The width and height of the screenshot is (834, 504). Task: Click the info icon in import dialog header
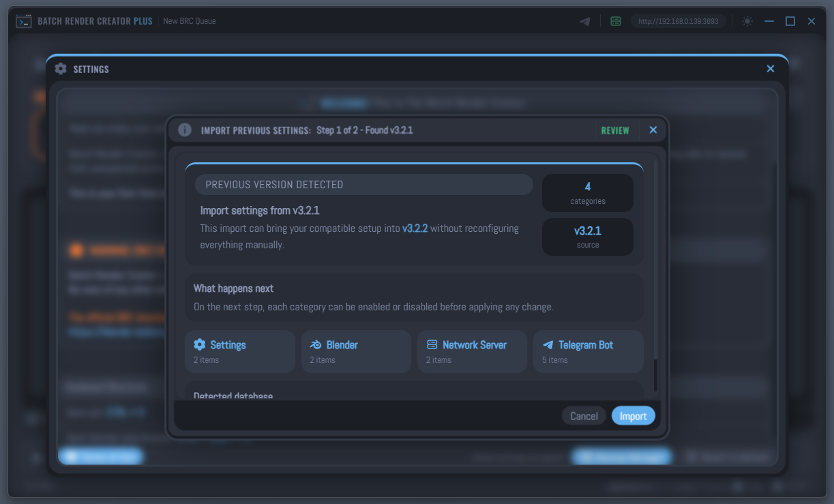coord(185,130)
